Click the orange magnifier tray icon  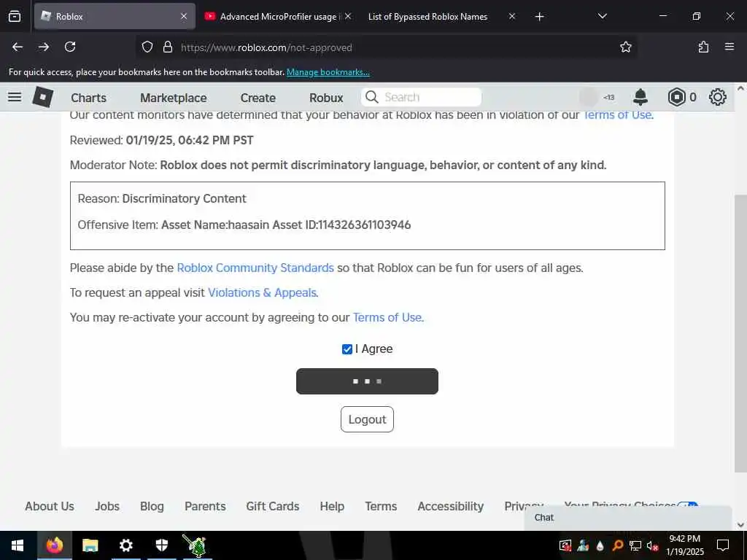(618, 545)
